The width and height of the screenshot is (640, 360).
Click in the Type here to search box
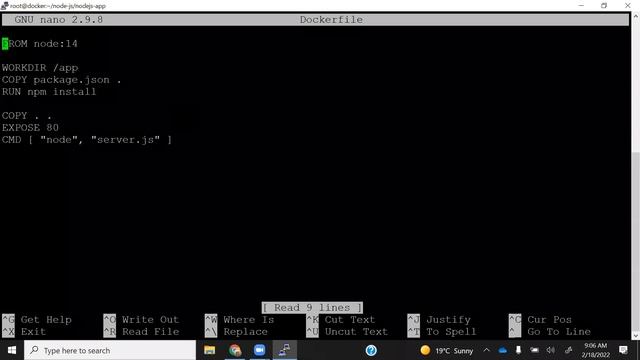point(110,350)
